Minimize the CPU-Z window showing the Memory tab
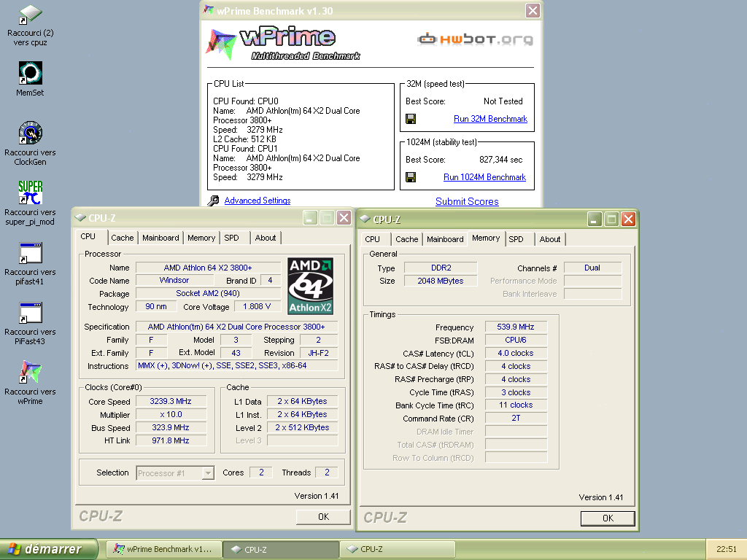747x560 pixels. click(x=595, y=219)
